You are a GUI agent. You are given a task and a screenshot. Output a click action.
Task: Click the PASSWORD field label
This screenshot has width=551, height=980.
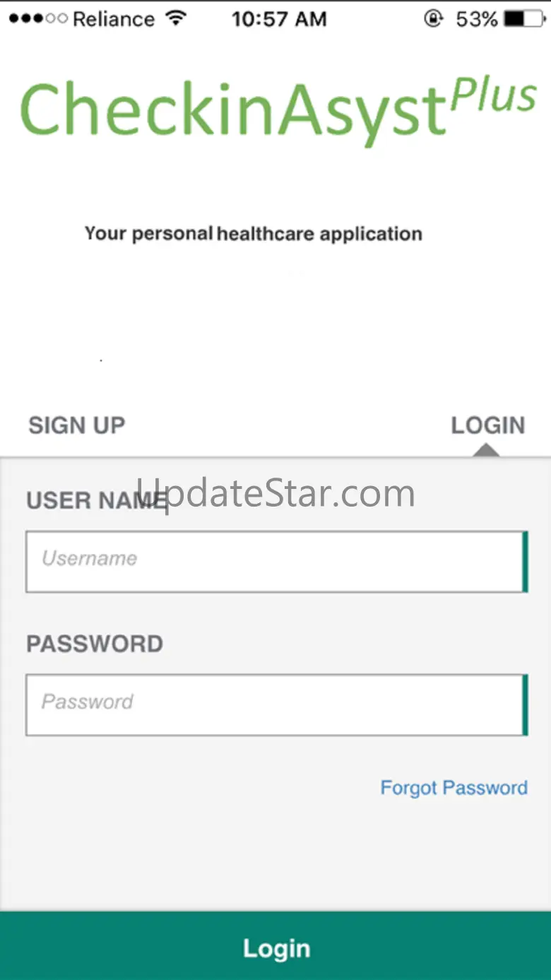point(95,644)
